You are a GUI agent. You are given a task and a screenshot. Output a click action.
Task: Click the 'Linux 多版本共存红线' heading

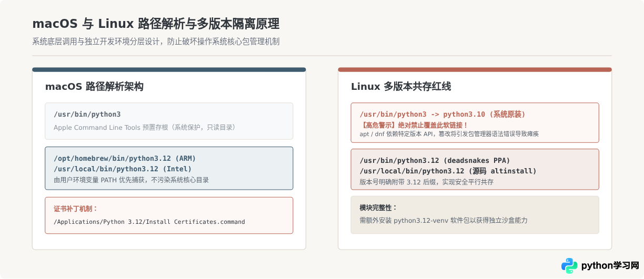(401, 87)
